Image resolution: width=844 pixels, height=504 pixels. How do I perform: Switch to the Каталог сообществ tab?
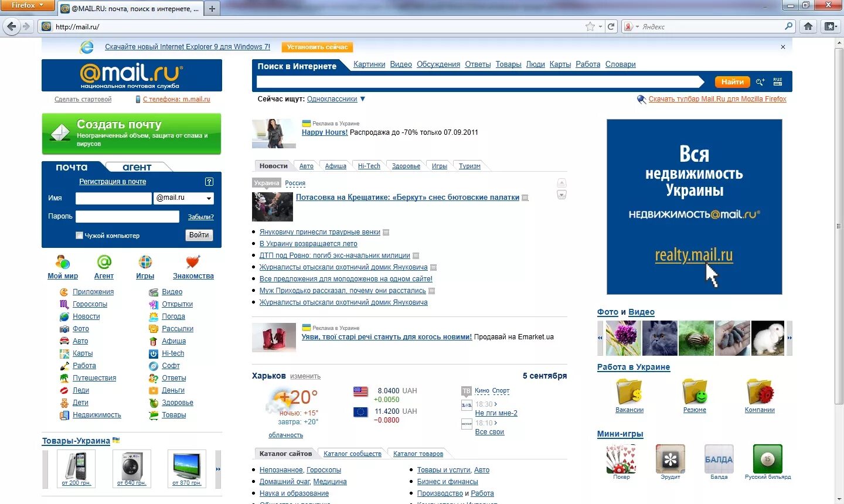point(352,454)
